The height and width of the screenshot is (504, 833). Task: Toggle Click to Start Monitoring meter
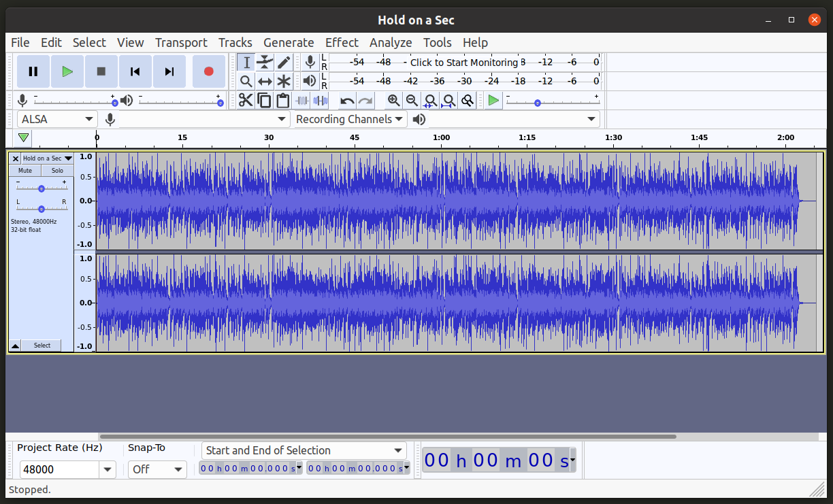(465, 62)
